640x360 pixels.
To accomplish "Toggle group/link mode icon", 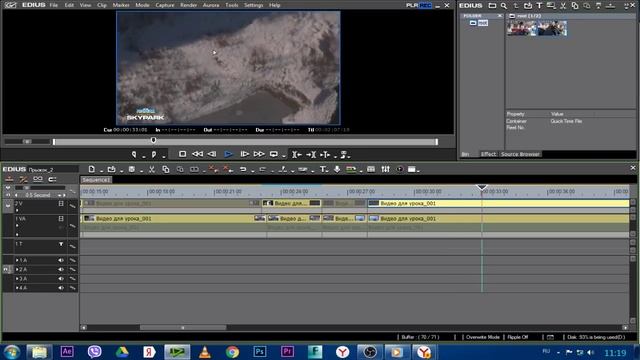I will (38, 179).
